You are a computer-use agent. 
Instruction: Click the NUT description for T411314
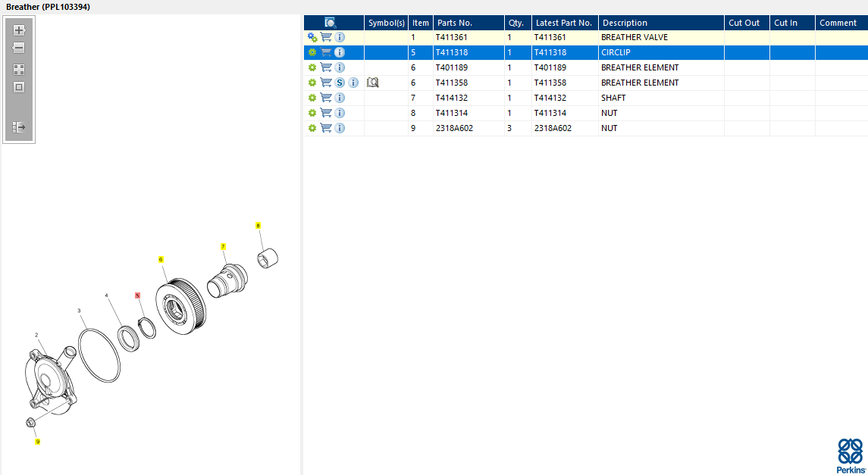[609, 113]
